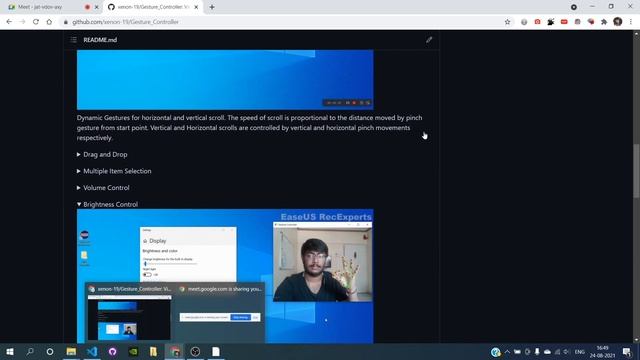Edit README.md with the pencil icon
Viewport: 640px width, 360px height.
pyautogui.click(x=429, y=40)
